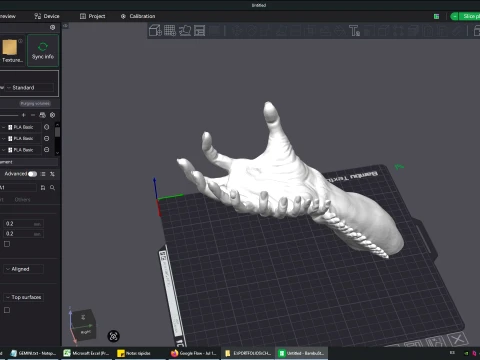Switch to the Project tab
This screenshot has width=480, height=360.
click(93, 16)
